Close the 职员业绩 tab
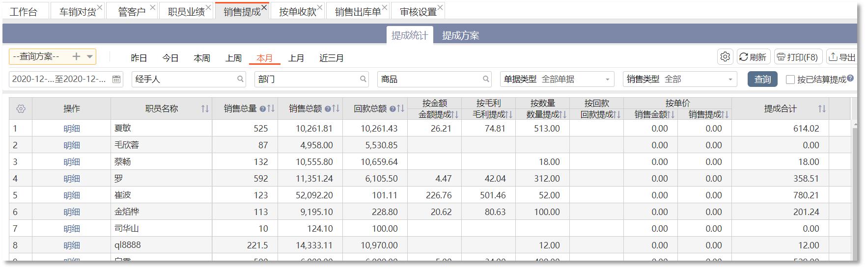868x269 pixels. (x=208, y=7)
